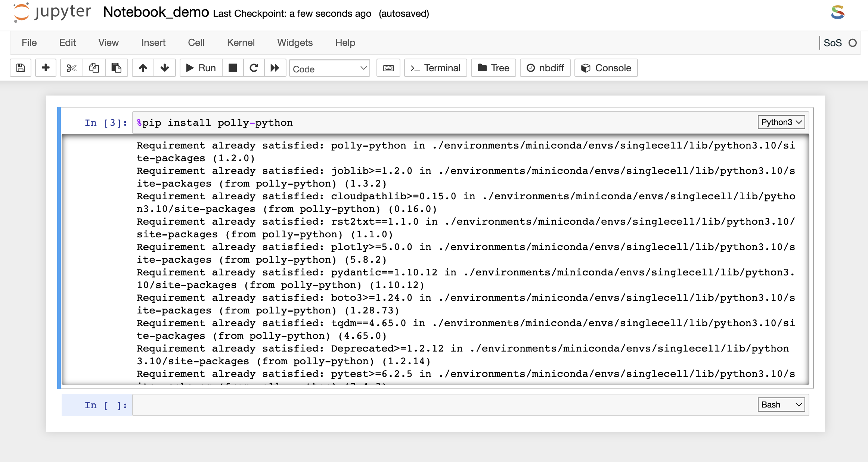Rename the Notebook_demo title

156,12
